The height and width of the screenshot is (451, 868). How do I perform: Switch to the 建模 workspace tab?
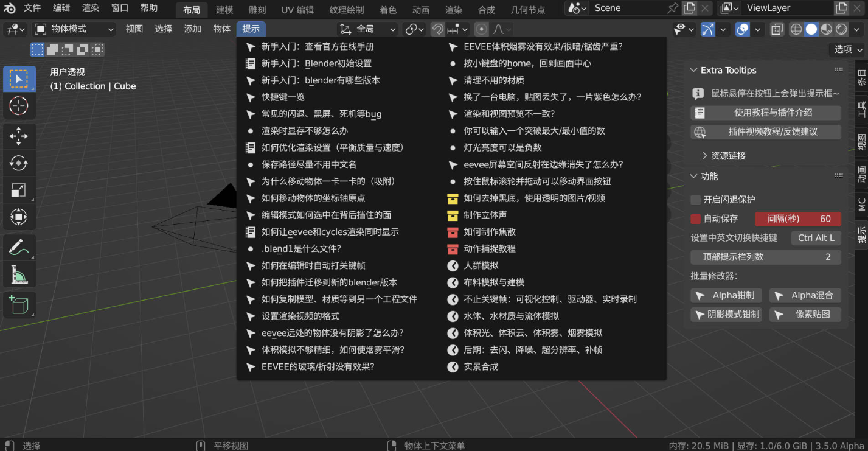tap(224, 10)
